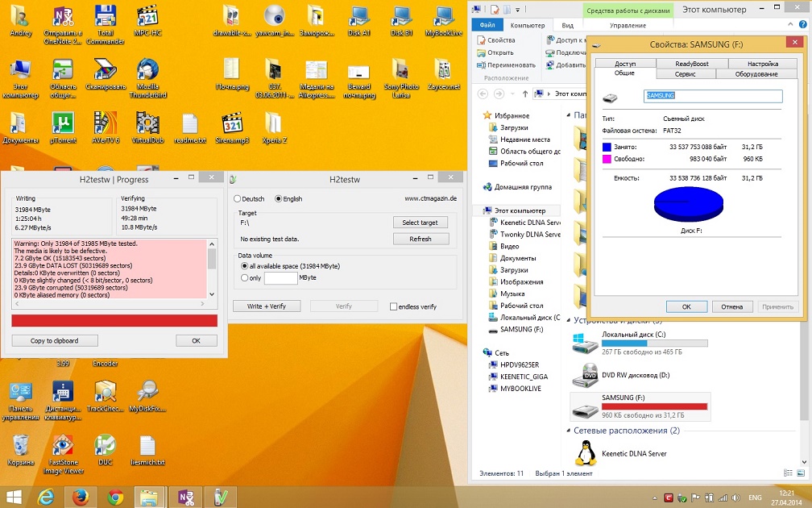Open liesmich.txt on desktop
Screen dimensions: 812x508
pyautogui.click(x=147, y=450)
